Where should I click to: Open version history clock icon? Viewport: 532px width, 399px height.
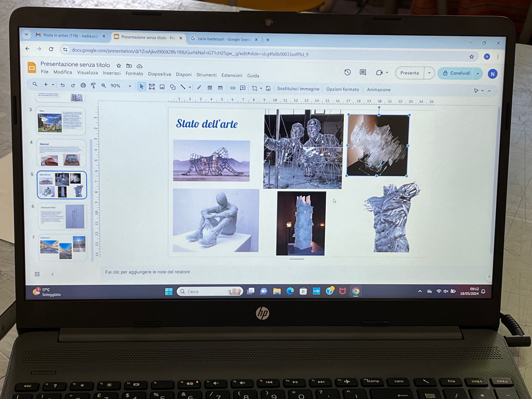[x=348, y=72]
